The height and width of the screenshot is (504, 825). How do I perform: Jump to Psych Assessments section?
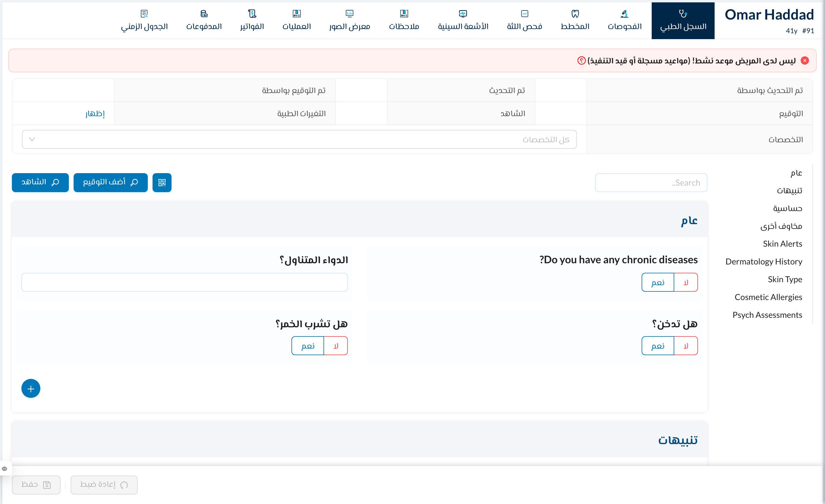(767, 315)
